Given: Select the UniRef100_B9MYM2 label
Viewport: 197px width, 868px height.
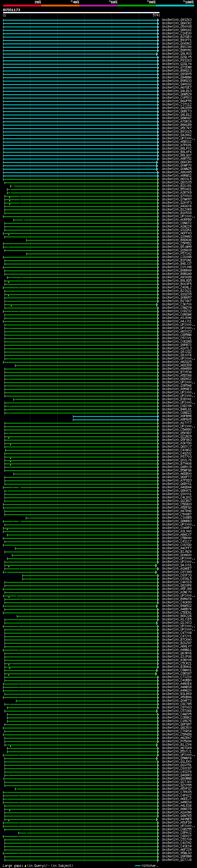Looking at the screenshot, I should (177, 50).
